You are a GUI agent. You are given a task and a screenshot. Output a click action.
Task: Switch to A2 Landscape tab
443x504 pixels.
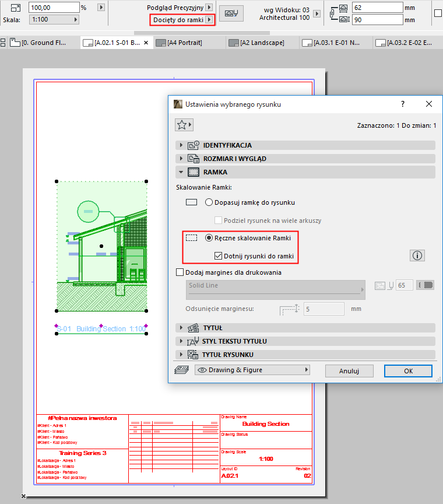(x=262, y=43)
